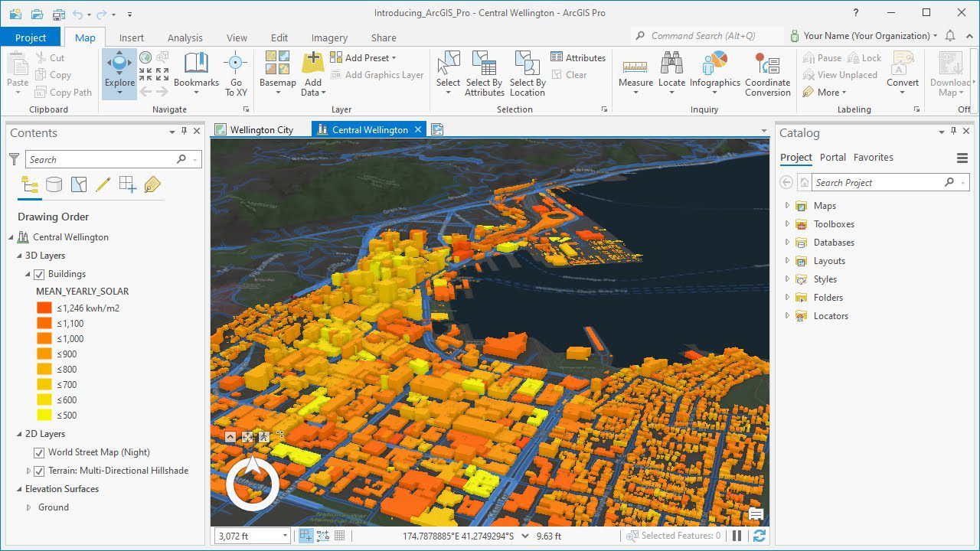Click the ≤1,246 kwh/m2 symbol swatch

click(43, 308)
